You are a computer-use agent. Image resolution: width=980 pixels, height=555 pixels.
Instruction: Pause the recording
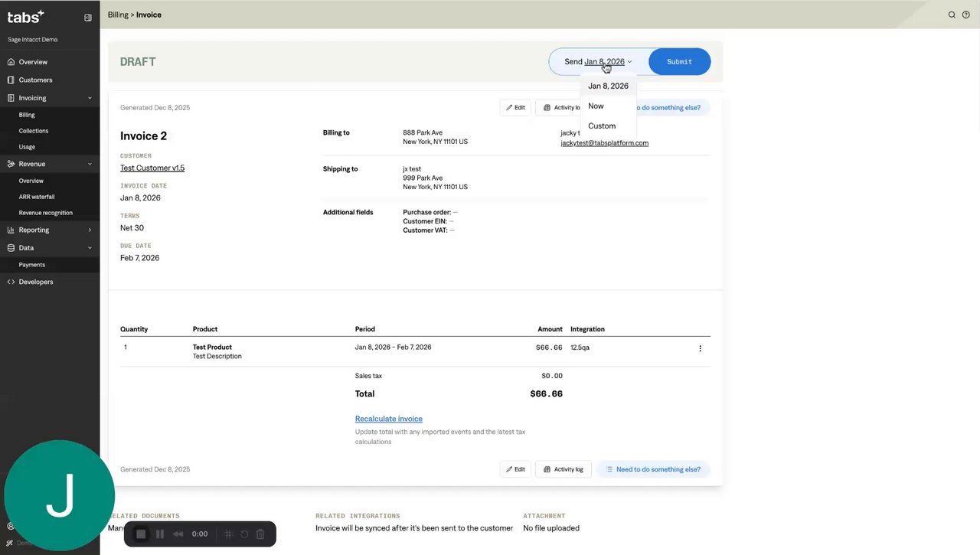159,534
